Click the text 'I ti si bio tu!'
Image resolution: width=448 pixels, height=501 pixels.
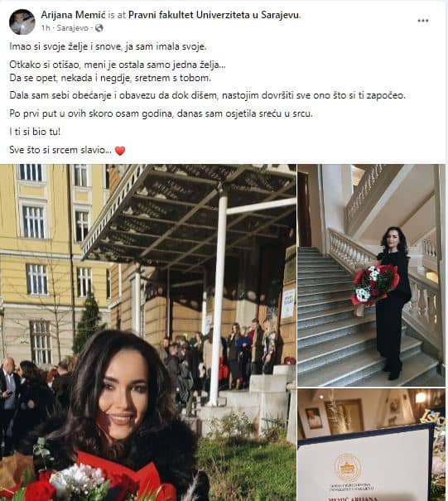pos(35,132)
